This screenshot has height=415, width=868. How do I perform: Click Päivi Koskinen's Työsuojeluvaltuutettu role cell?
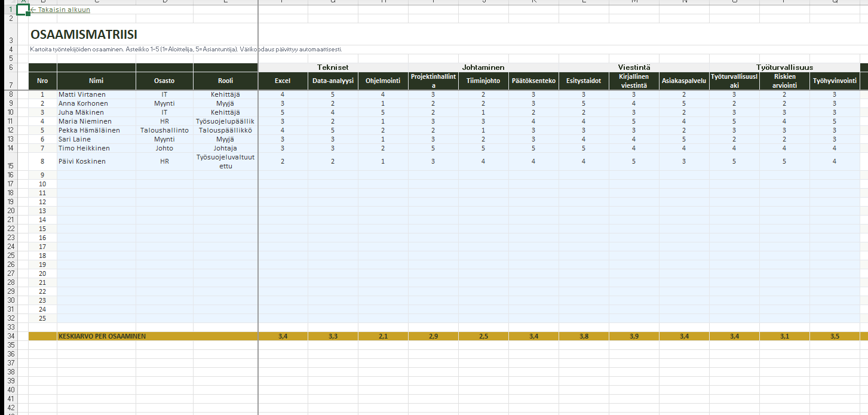[225, 161]
